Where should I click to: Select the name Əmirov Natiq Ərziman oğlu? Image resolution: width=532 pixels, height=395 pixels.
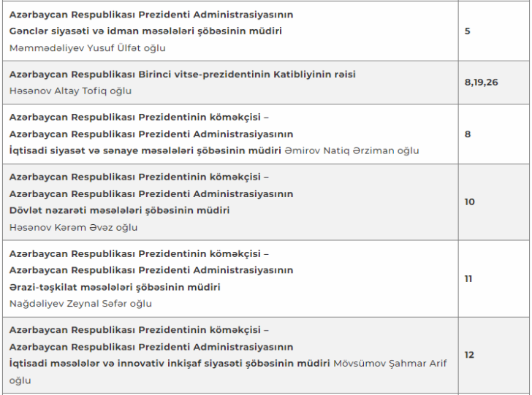[351, 150]
